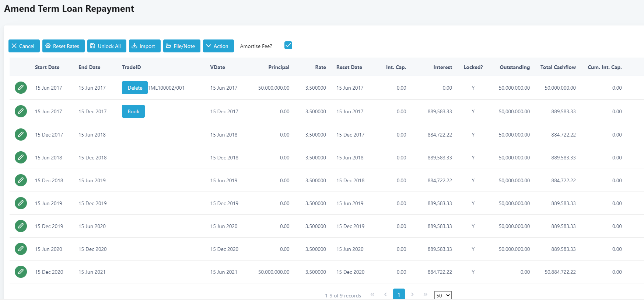
Task: Change page size dropdown showing 50
Action: point(442,295)
